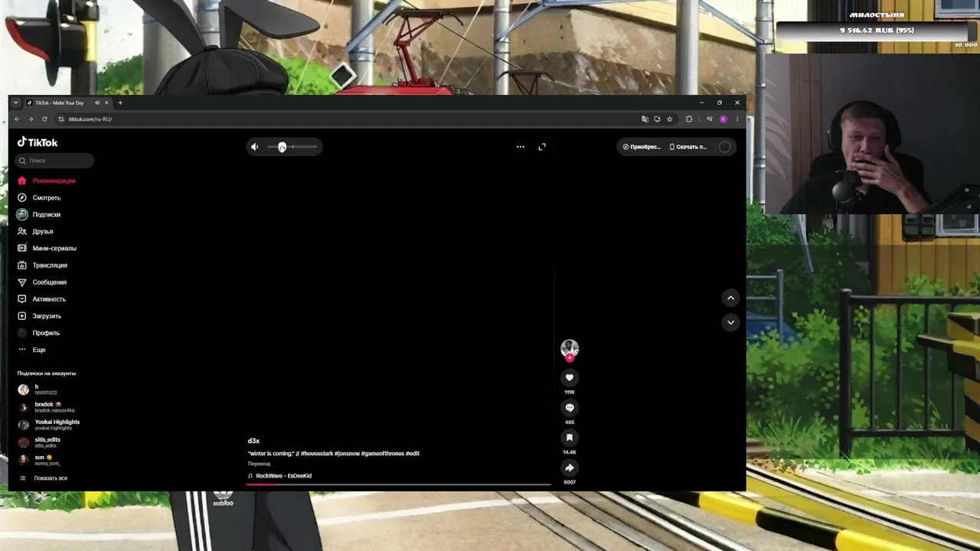Save video with bookmark icon
This screenshot has width=980, height=551.
(x=570, y=438)
